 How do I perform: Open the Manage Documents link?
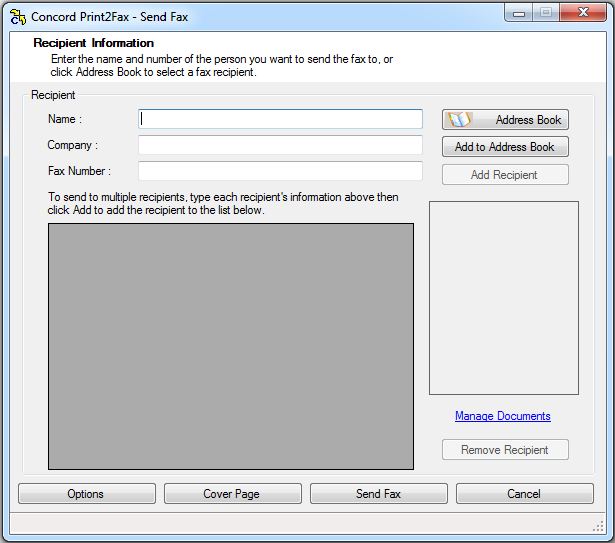[x=503, y=416]
